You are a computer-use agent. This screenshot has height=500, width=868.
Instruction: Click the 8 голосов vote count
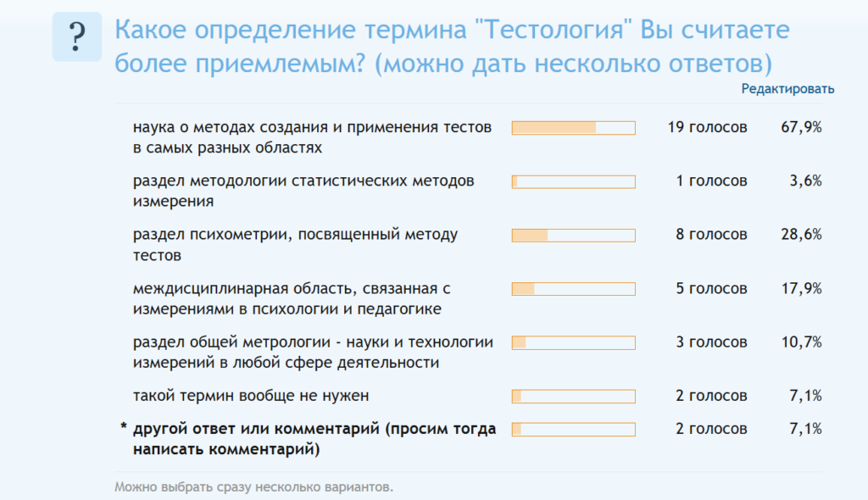click(711, 236)
